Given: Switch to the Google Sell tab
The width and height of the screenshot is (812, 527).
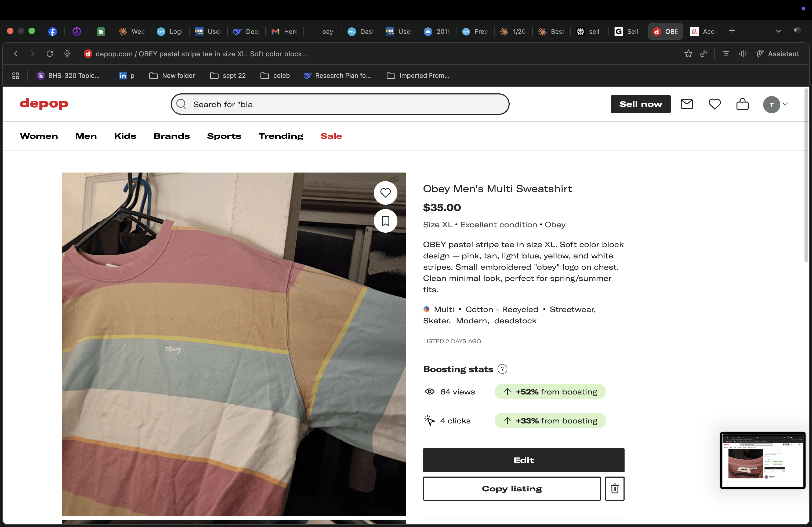Looking at the screenshot, I should 627,32.
